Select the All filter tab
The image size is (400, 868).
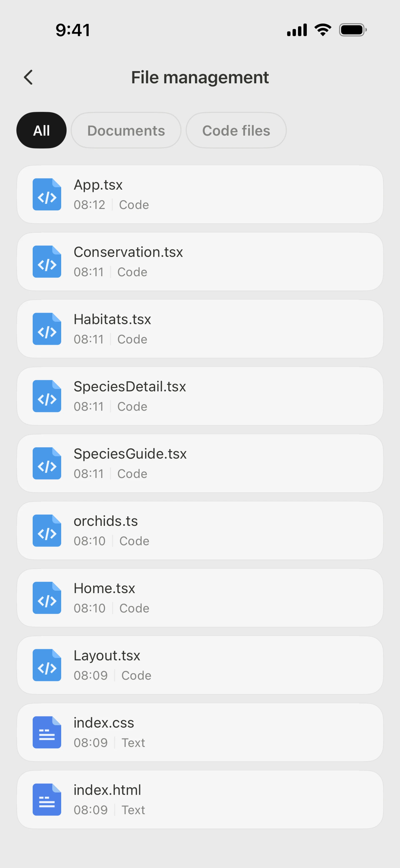(x=41, y=130)
